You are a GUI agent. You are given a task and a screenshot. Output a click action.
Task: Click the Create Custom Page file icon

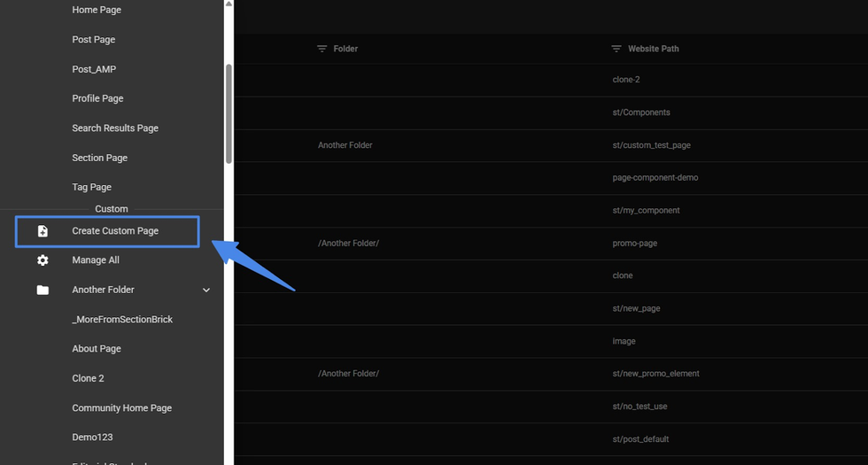[x=43, y=231]
